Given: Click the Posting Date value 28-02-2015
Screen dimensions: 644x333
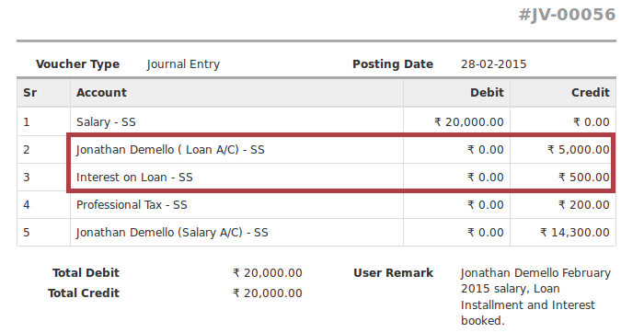Looking at the screenshot, I should [493, 64].
